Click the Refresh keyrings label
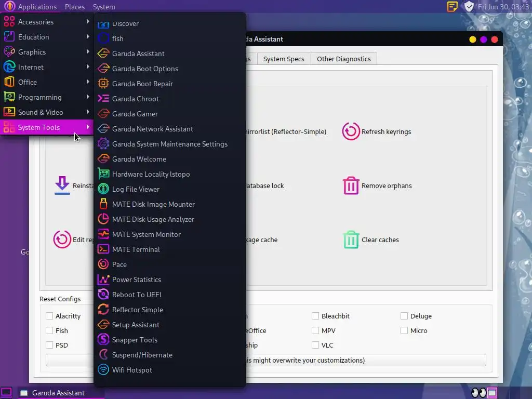The height and width of the screenshot is (399, 532). [x=386, y=131]
